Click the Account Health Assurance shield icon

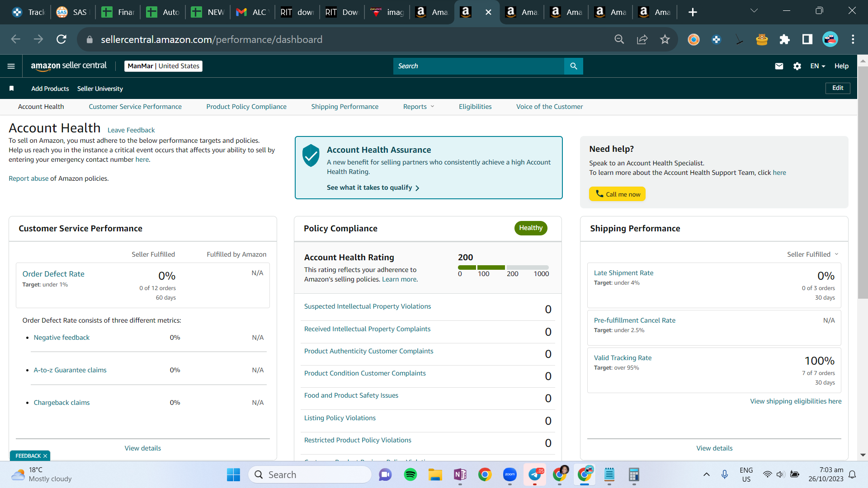311,155
